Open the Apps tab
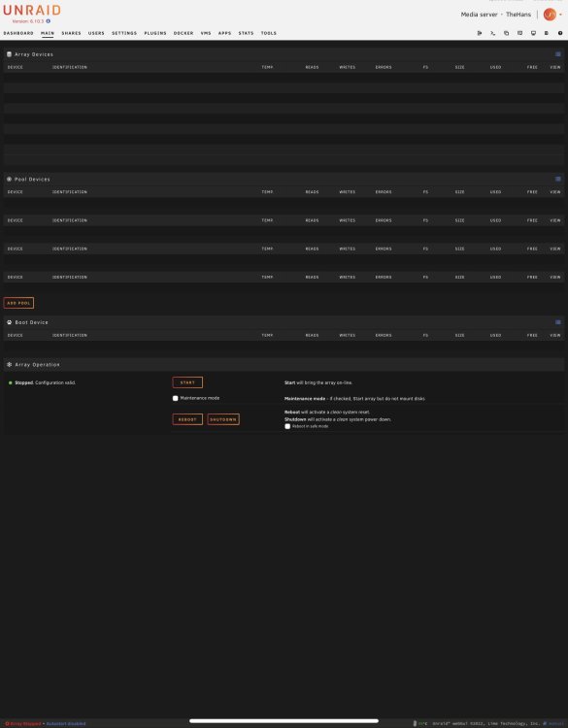The width and height of the screenshot is (568, 728). [x=225, y=33]
